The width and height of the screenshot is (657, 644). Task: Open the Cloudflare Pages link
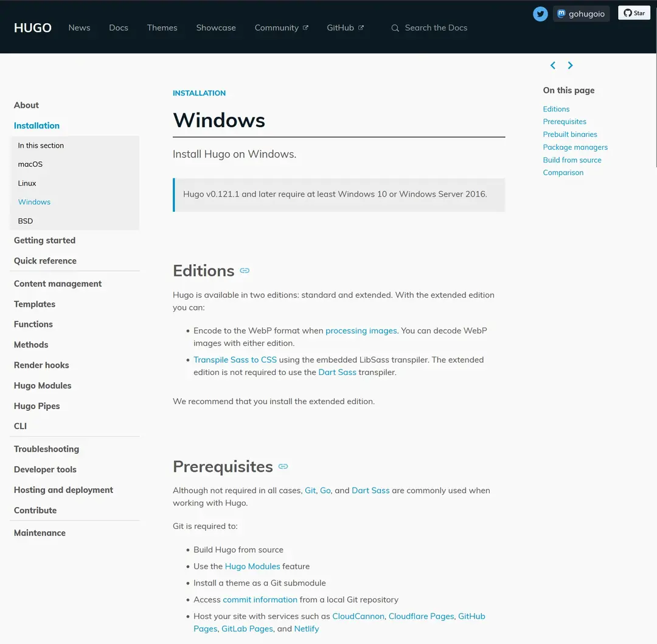coord(421,616)
